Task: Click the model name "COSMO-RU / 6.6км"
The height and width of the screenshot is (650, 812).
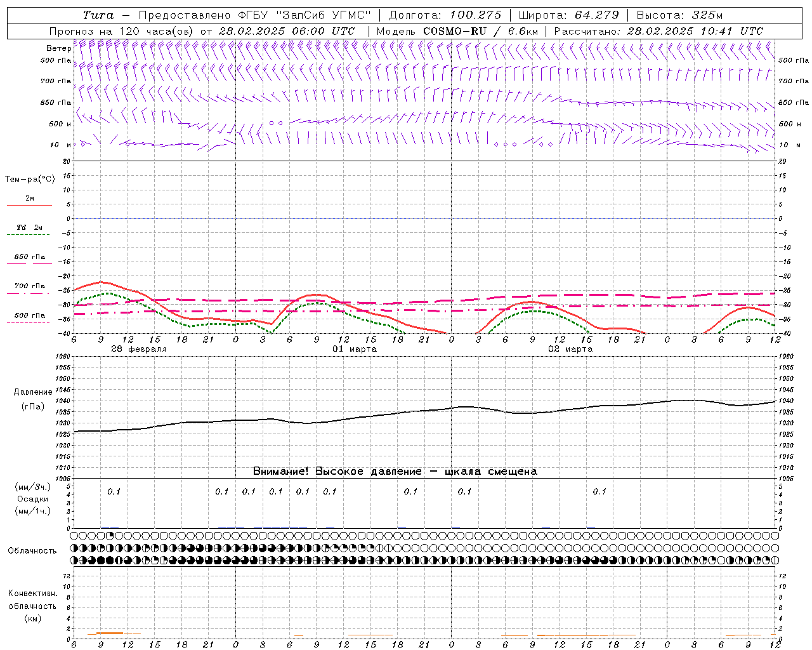Action: (x=480, y=31)
